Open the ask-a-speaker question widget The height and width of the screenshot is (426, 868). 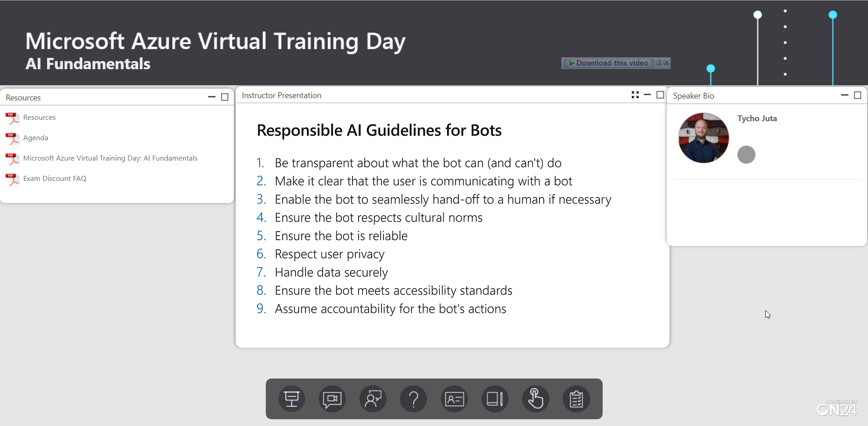(373, 399)
